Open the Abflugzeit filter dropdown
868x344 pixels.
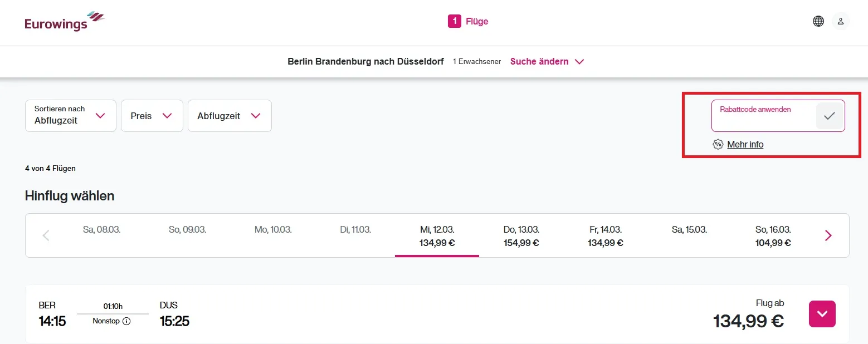pyautogui.click(x=230, y=116)
